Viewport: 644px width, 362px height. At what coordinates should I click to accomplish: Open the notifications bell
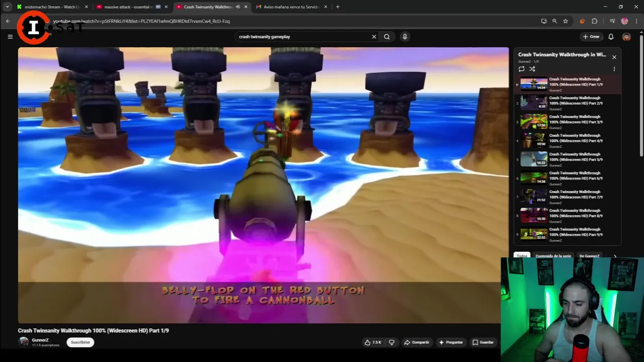[x=611, y=37]
